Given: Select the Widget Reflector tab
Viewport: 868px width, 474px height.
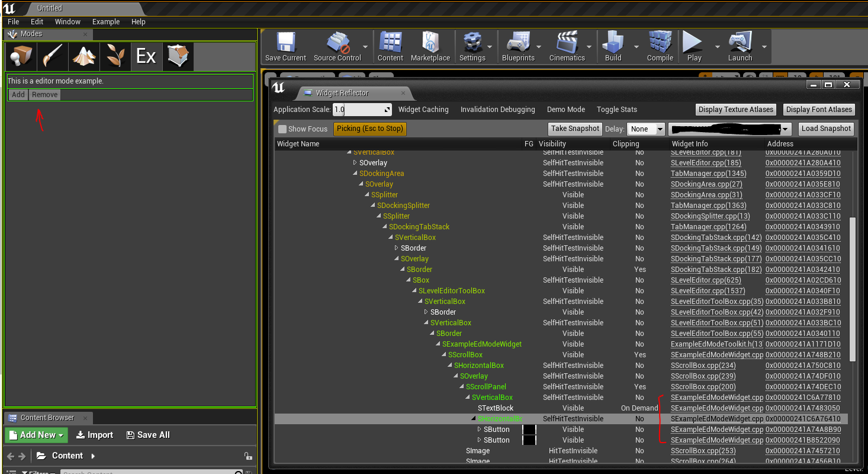Looking at the screenshot, I should pyautogui.click(x=355, y=93).
